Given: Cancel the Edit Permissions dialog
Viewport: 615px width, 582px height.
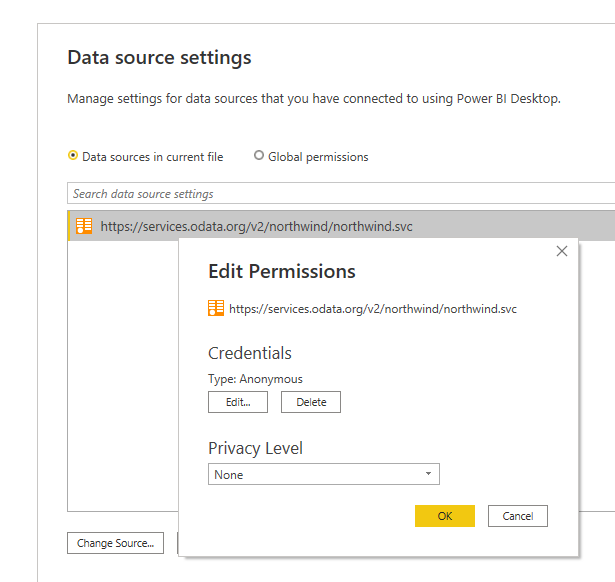Looking at the screenshot, I should point(518,516).
